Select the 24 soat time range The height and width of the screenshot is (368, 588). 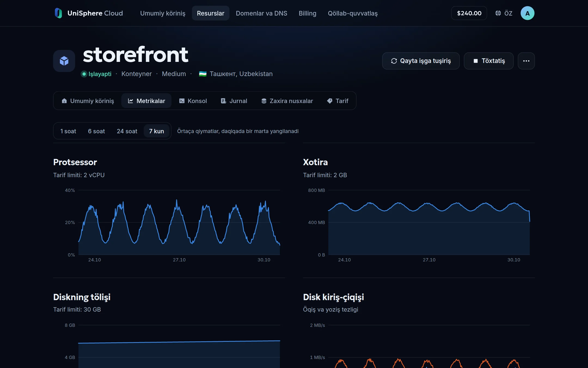[127, 131]
